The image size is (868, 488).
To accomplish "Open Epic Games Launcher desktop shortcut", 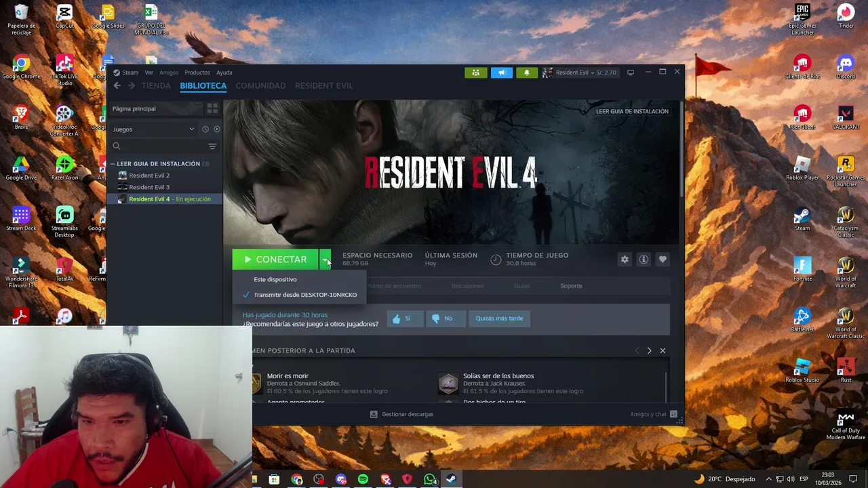I will click(802, 20).
